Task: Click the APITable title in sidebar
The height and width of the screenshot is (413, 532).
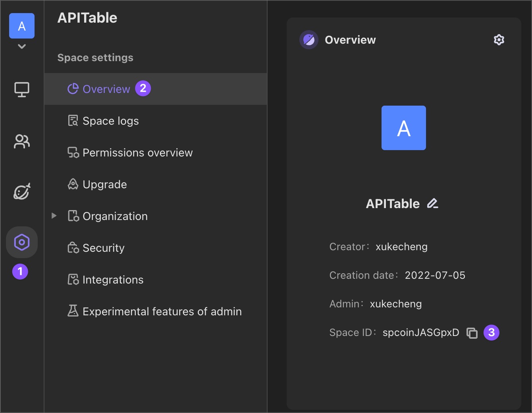Action: coord(87,18)
